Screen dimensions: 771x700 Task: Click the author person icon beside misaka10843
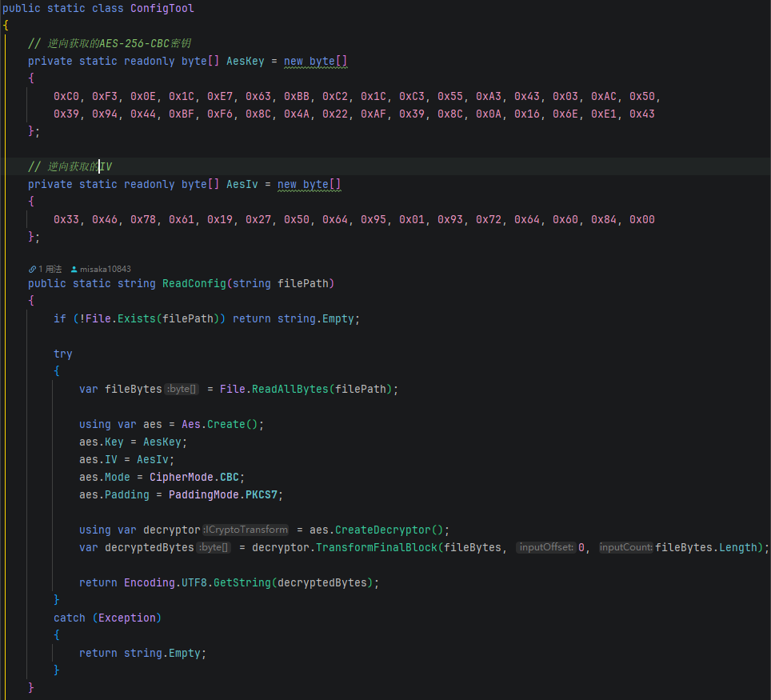point(74,270)
